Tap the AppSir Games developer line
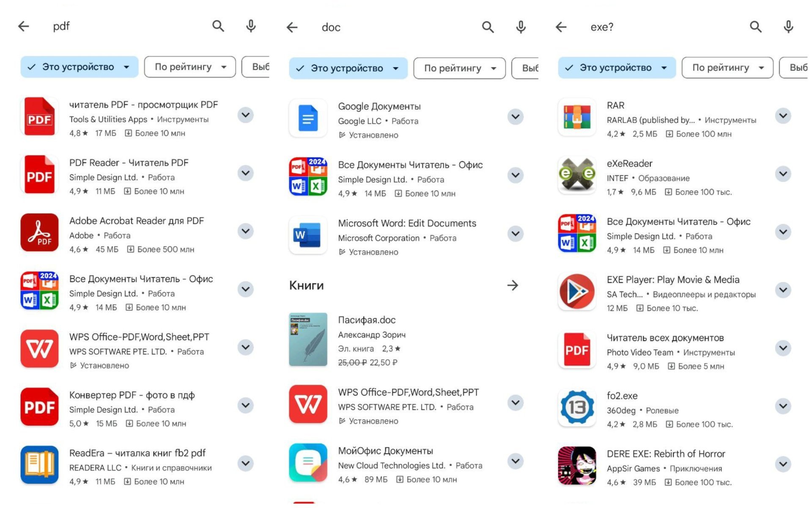812x508 pixels. click(633, 469)
